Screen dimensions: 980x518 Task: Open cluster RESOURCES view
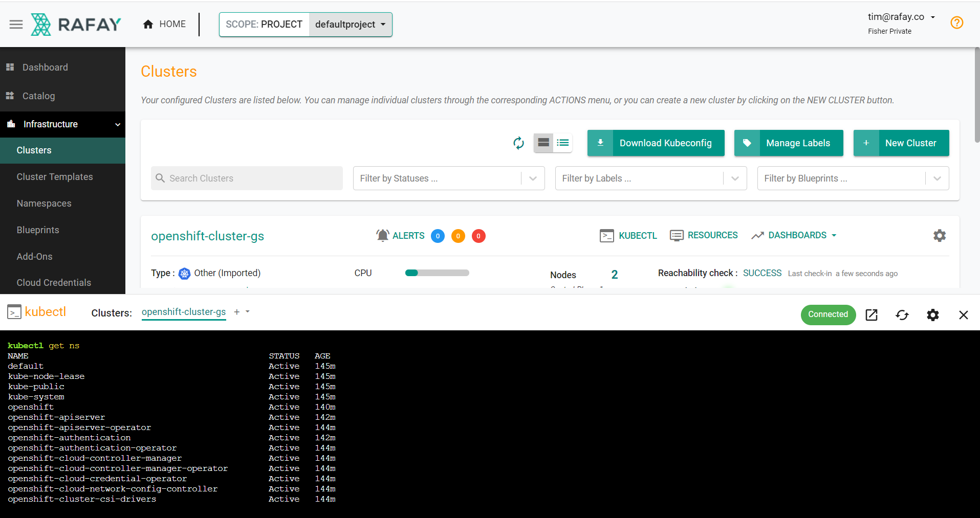tap(704, 235)
